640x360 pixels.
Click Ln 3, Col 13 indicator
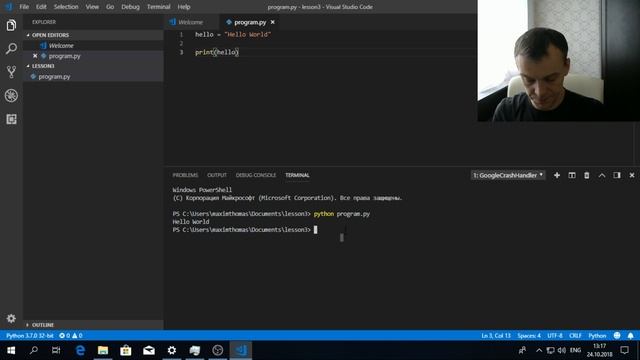(x=496, y=336)
